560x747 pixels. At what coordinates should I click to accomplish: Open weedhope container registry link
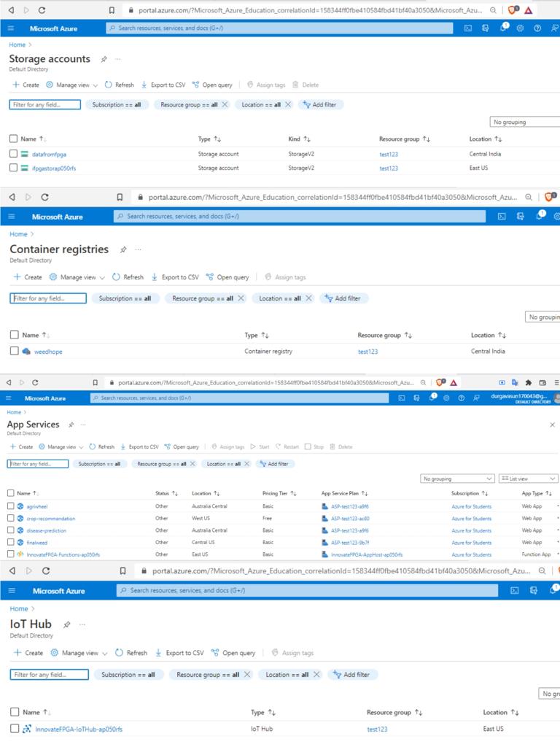(x=48, y=352)
